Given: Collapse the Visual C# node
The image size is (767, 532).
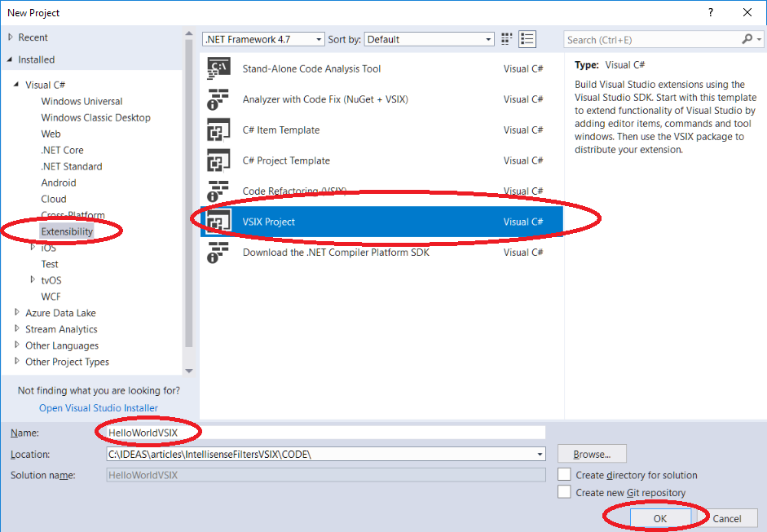Looking at the screenshot, I should point(16,85).
